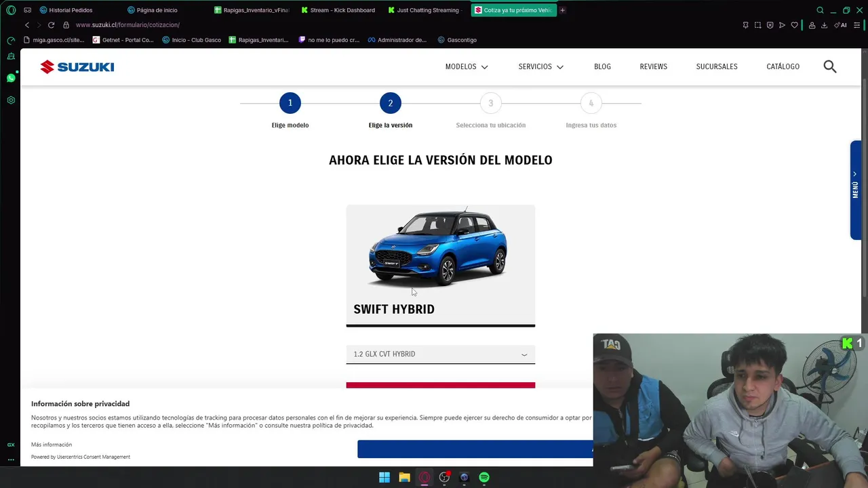Open Spotify from the taskbar
Image resolution: width=868 pixels, height=488 pixels.
[484, 477]
